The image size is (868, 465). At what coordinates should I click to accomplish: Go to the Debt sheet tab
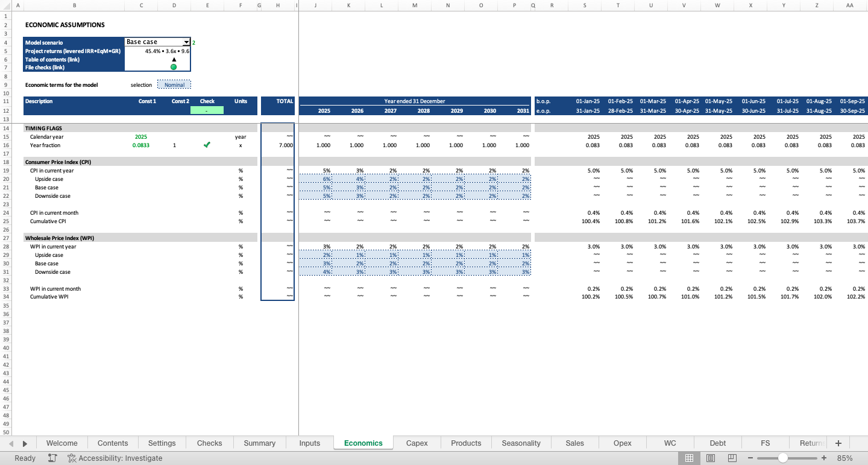pos(718,443)
